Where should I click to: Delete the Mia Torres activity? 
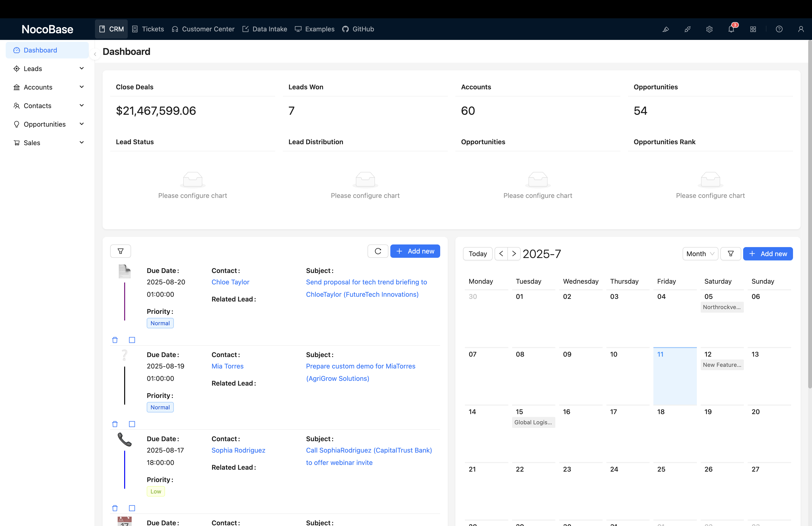pos(115,424)
